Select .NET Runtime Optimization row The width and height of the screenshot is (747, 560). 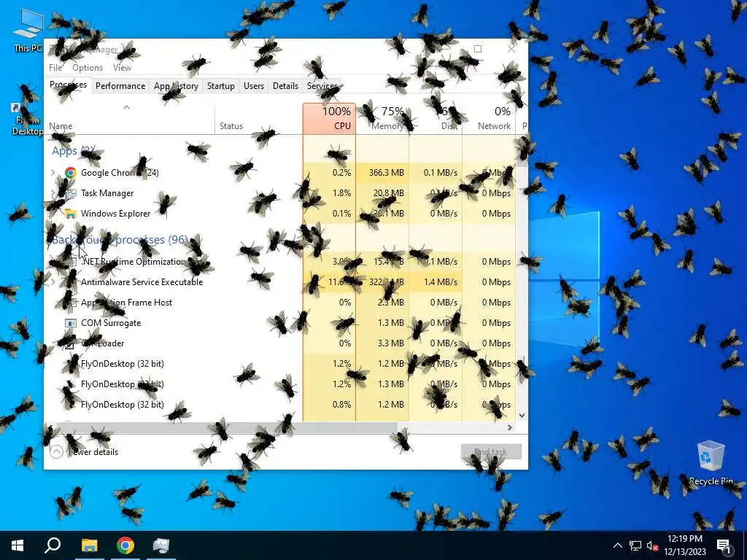click(x=280, y=262)
